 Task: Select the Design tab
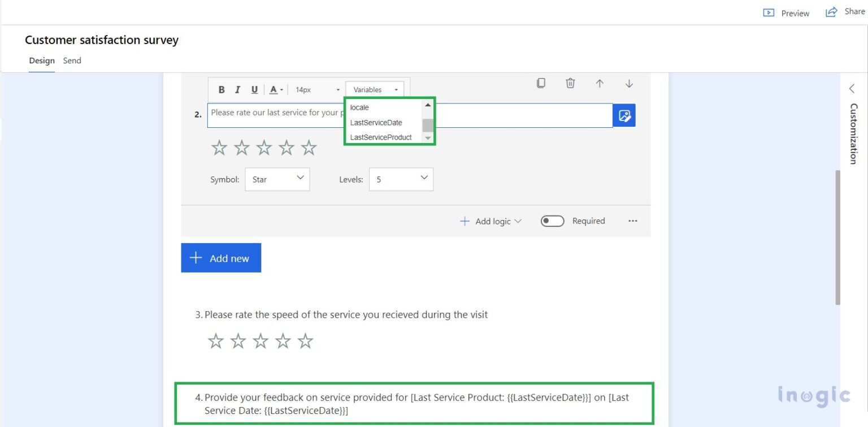pos(41,61)
